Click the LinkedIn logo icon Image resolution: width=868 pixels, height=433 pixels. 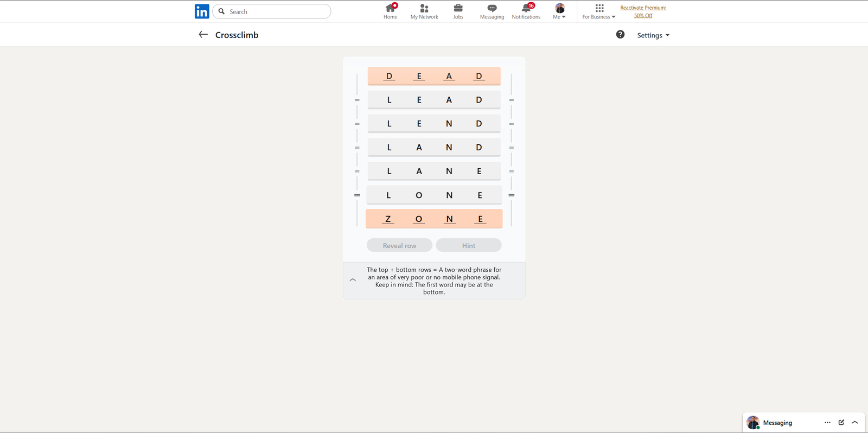click(202, 11)
